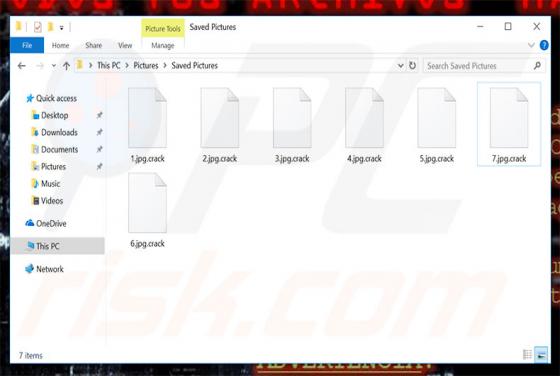Click the pin icon next to Documents
This screenshot has width=560, height=376.
(x=99, y=150)
